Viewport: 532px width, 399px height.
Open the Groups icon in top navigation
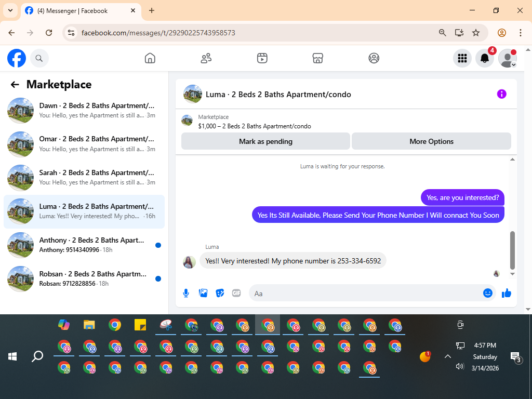[374, 58]
